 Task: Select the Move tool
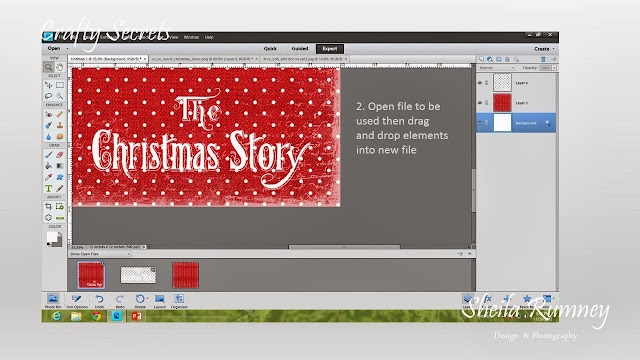pyautogui.click(x=49, y=85)
